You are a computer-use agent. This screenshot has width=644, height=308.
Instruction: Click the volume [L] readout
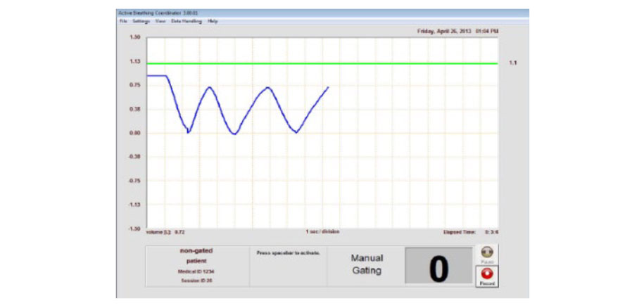point(165,231)
